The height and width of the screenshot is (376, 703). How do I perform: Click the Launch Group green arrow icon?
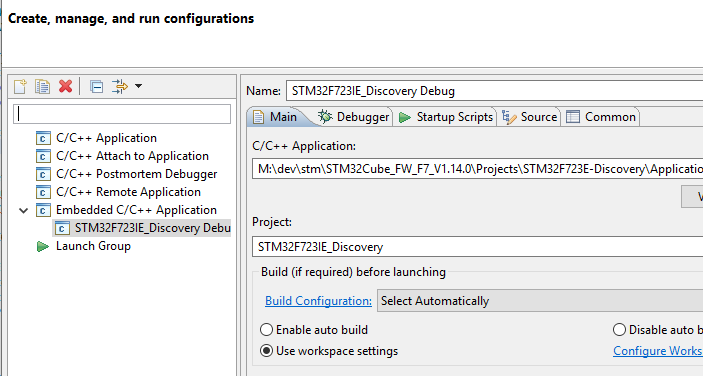(43, 246)
